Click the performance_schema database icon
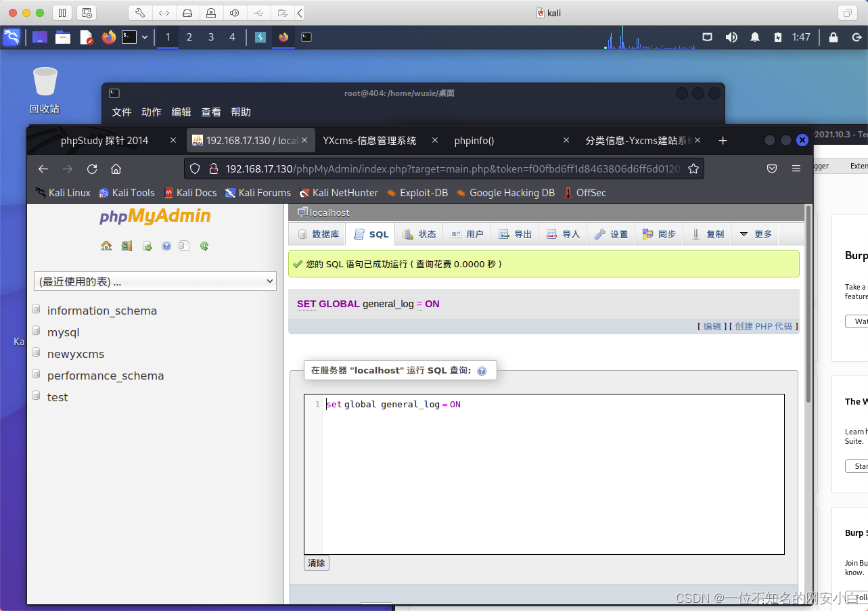This screenshot has width=868, height=611. tap(37, 375)
